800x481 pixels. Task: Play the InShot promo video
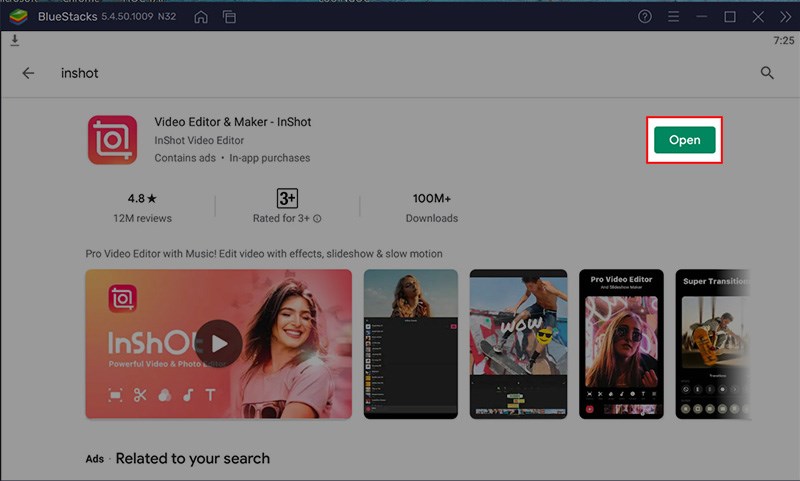[218, 344]
